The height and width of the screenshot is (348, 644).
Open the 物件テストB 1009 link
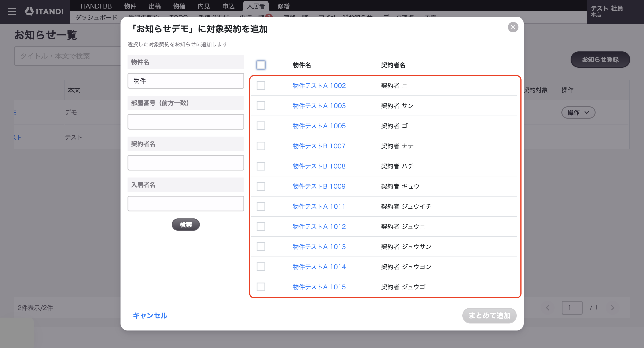tap(319, 186)
